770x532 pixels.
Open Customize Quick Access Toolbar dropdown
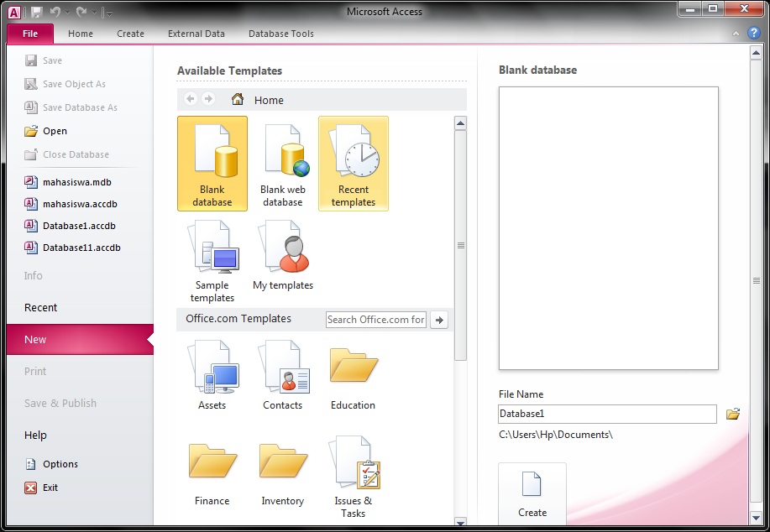pos(109,13)
